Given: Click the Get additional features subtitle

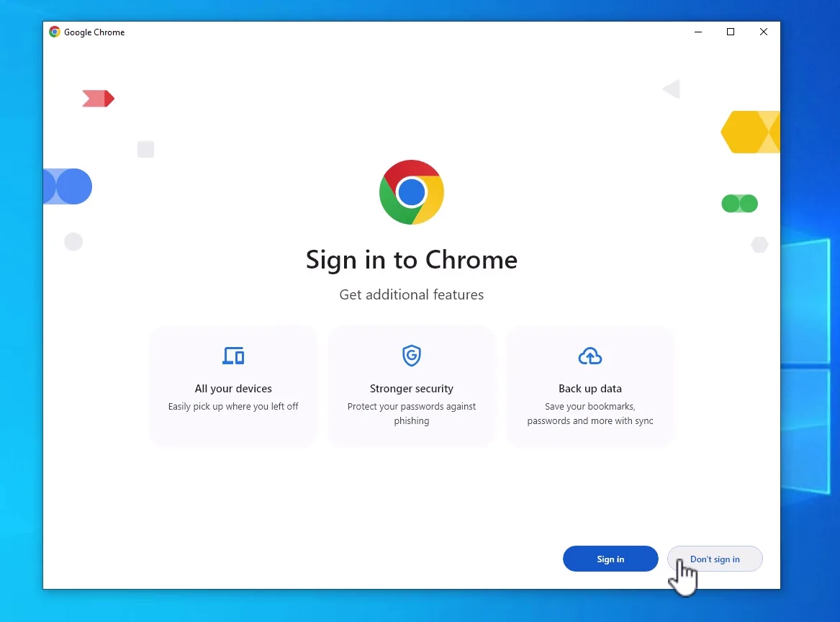Looking at the screenshot, I should point(412,294).
